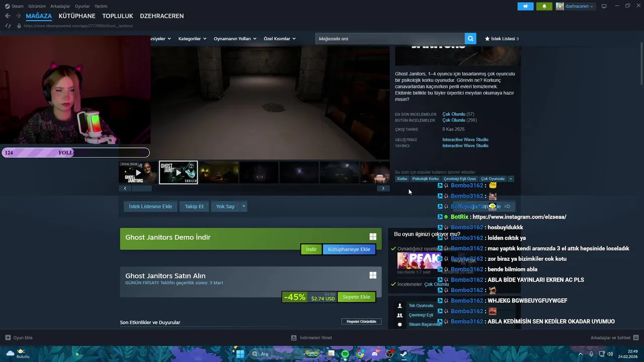This screenshot has height=362, width=644.
Task: Open Discord from the taskbar
Action: [375, 354]
